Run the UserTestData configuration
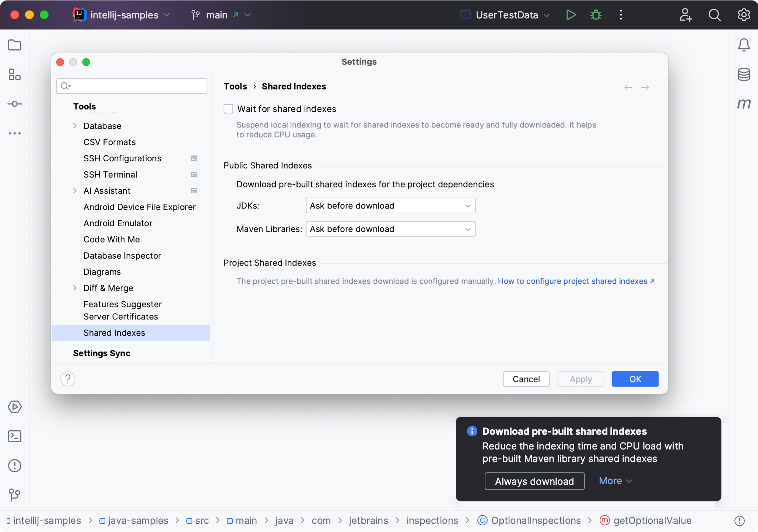This screenshot has height=532, width=758. pos(571,15)
